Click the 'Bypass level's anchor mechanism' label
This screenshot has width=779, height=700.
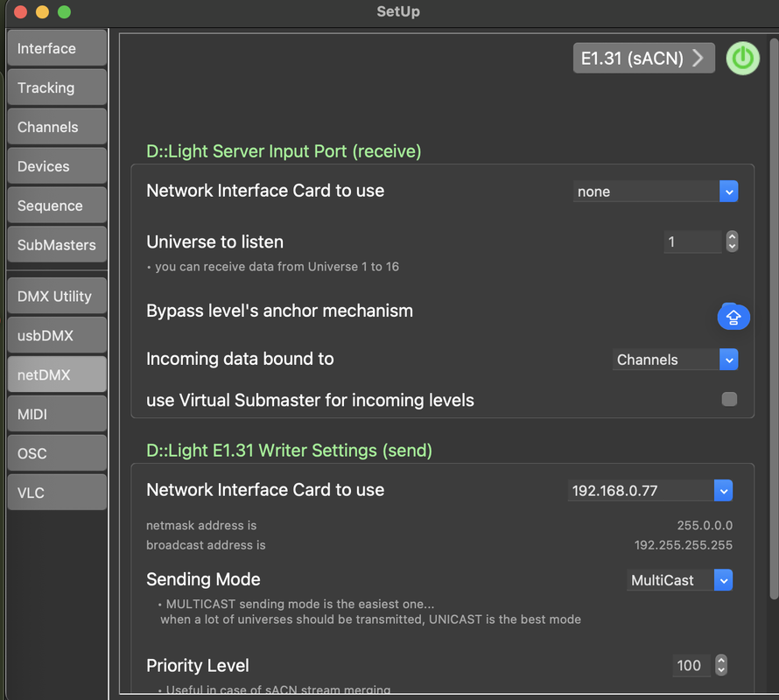pos(280,311)
